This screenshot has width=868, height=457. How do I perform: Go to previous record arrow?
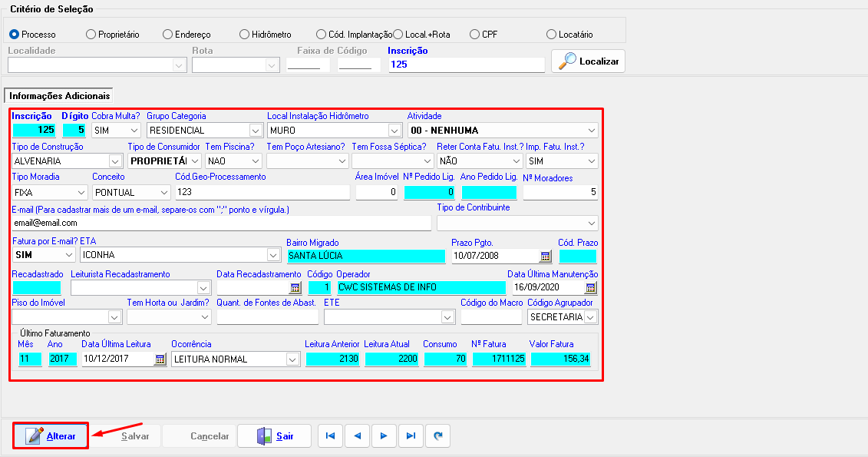click(357, 435)
